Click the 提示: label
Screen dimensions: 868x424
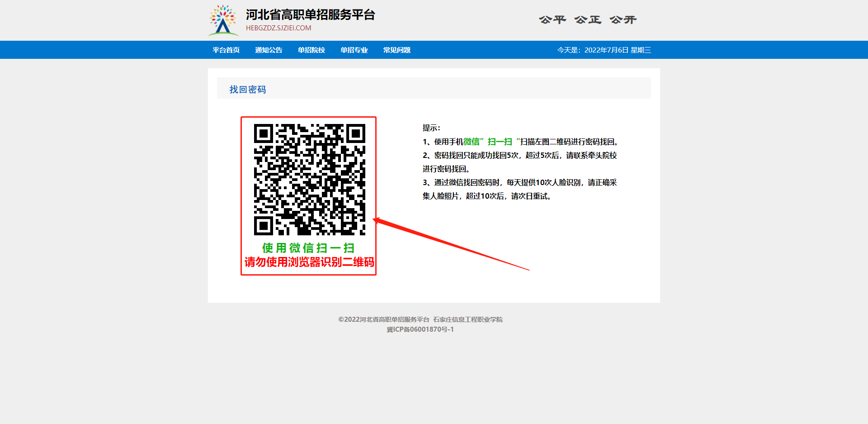point(431,128)
